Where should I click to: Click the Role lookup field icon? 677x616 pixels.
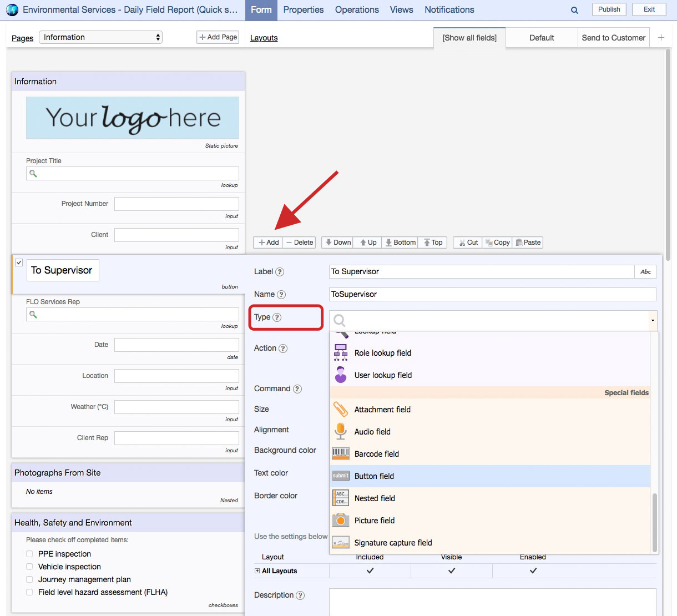point(340,352)
